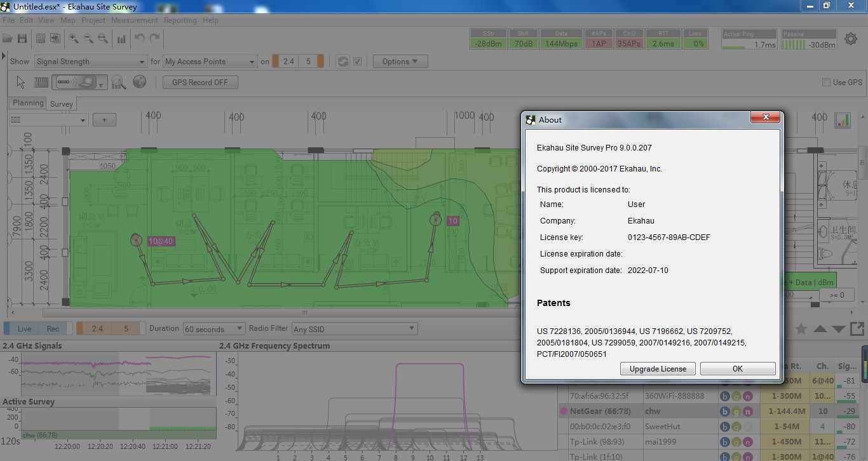Select the Tp-Link (98:93) access point
The width and height of the screenshot is (868, 461).
(597, 441)
